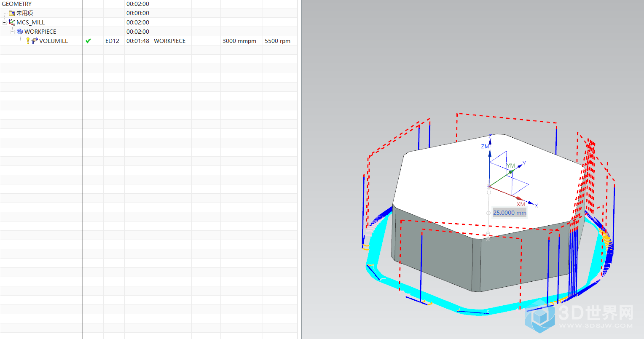Viewport: 644px width, 339px height.
Task: Click the unused items (未用项) folder icon
Action: pyautogui.click(x=12, y=13)
